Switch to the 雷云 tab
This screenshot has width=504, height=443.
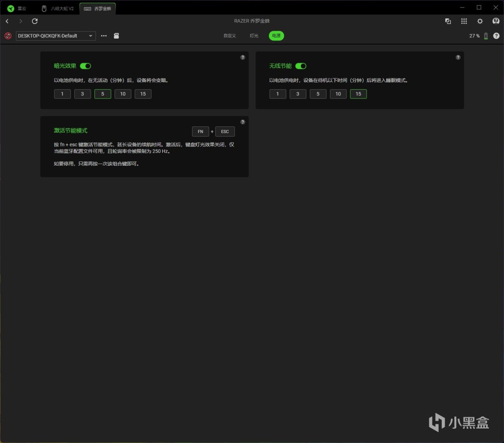coord(17,9)
